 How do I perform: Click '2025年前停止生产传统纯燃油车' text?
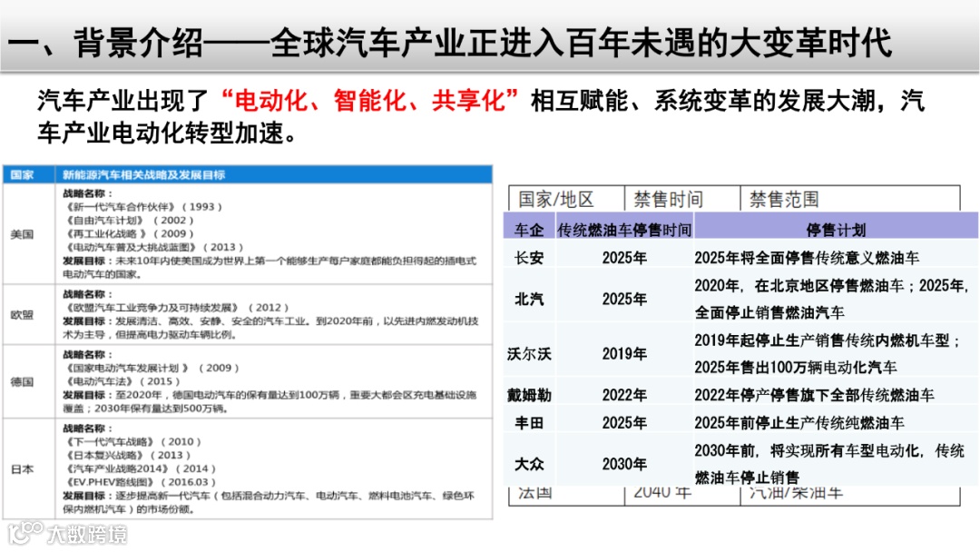(799, 422)
